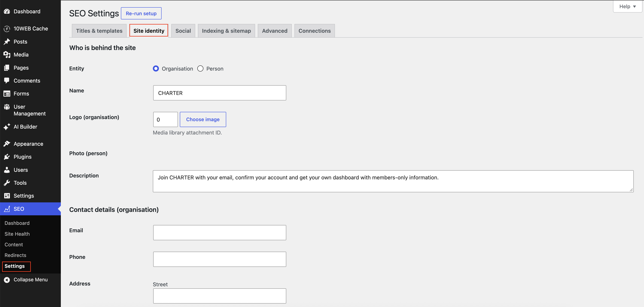The width and height of the screenshot is (644, 307).
Task: Open Users menu item
Action: 21,170
